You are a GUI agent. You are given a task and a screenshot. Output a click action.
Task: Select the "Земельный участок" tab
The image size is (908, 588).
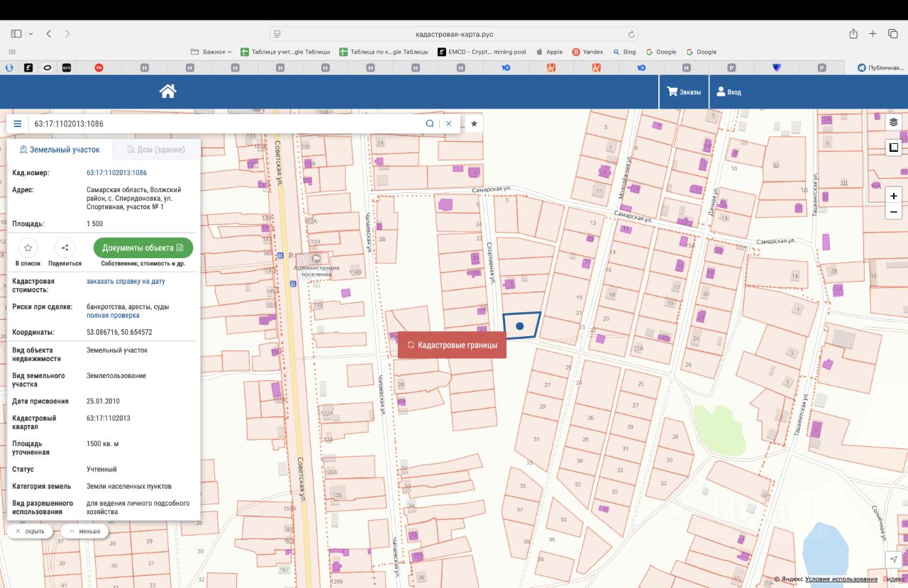coord(60,150)
